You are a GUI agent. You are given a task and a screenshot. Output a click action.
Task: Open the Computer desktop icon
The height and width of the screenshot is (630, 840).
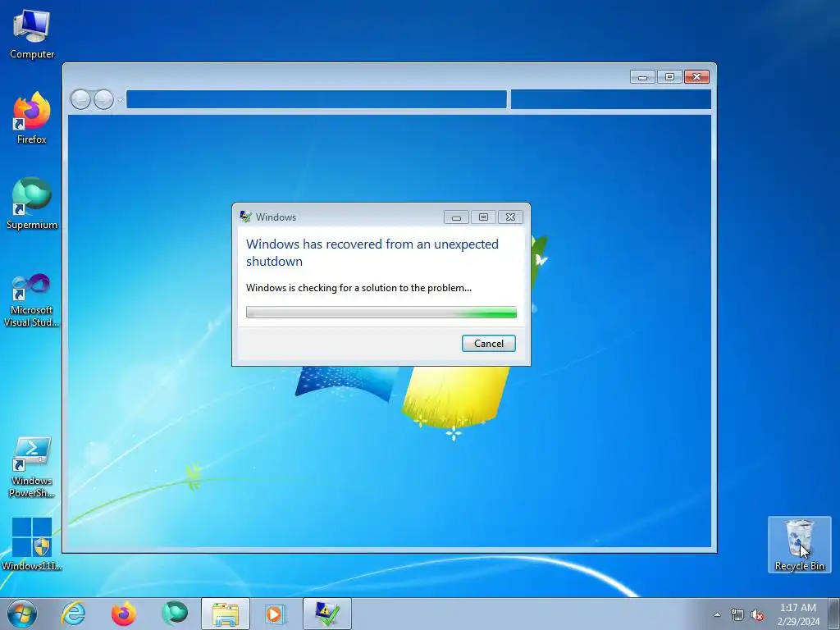tap(32, 34)
